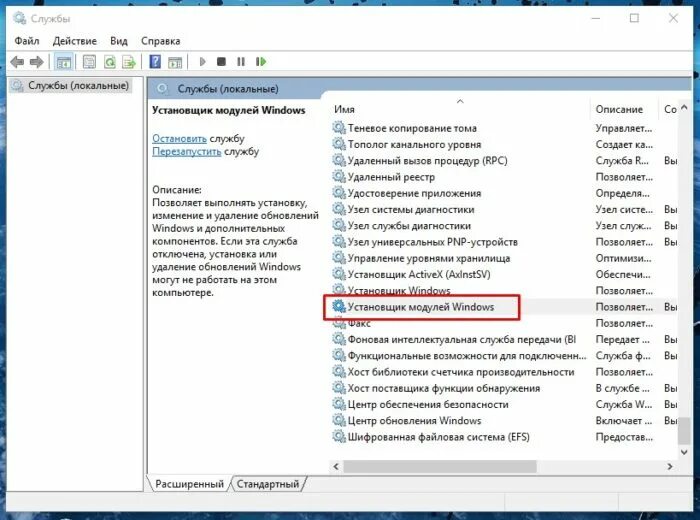The height and width of the screenshot is (520, 700).
Task: Click description cell 'Оптимизи...'
Action: point(623,258)
